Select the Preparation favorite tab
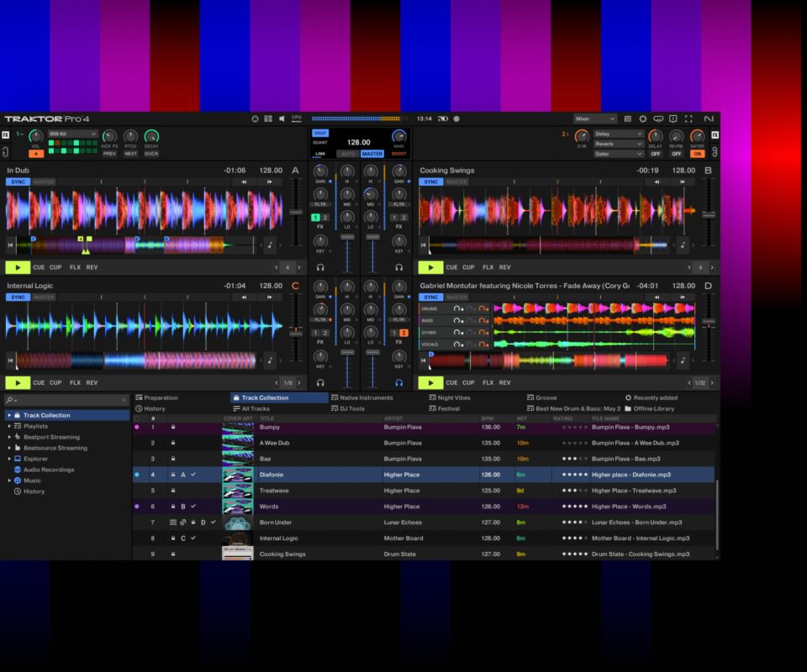Image resolution: width=807 pixels, height=672 pixels. (161, 397)
